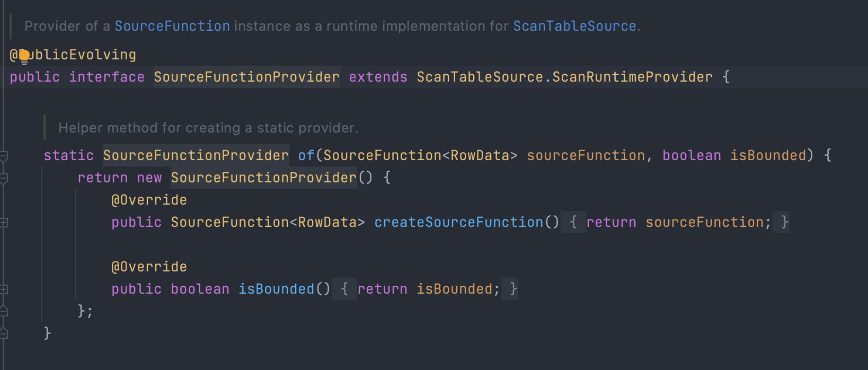The height and width of the screenshot is (370, 868).
Task: Expand the folded createSourceFunction method
Action: point(4,223)
